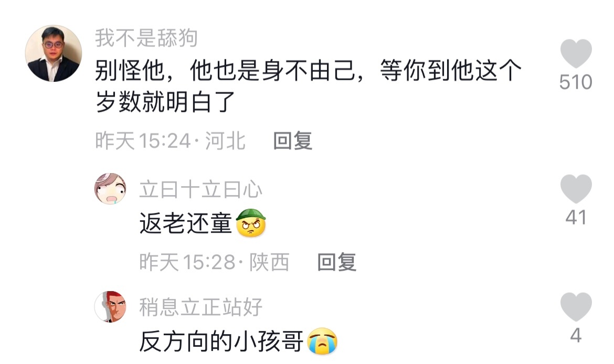Image resolution: width=614 pixels, height=364 pixels.
Task: Reply to the 15:24 河北 comment
Action: [x=292, y=141]
